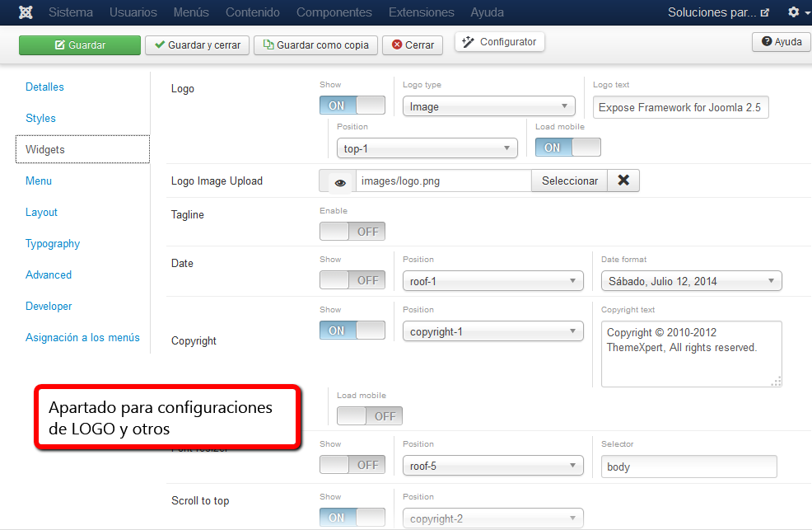812x530 pixels.
Task: Click the Selector field containing body
Action: click(688, 467)
